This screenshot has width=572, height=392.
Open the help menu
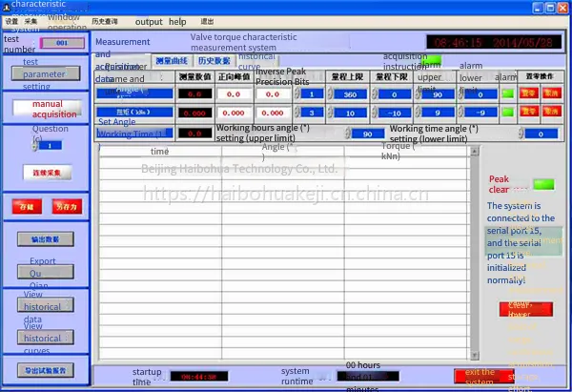click(x=177, y=22)
